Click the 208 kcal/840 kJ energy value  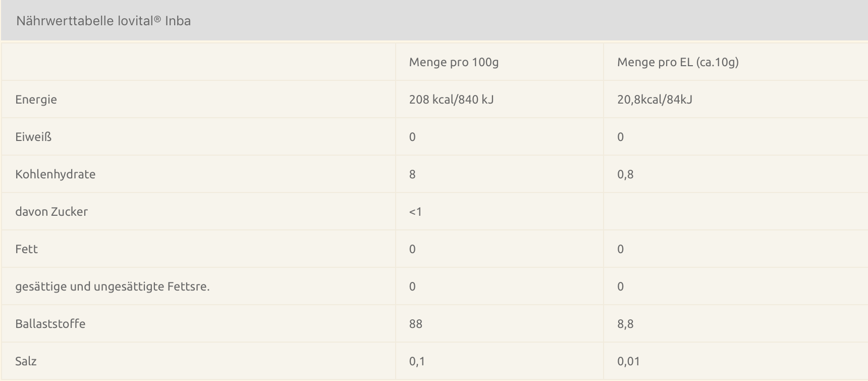pyautogui.click(x=451, y=100)
